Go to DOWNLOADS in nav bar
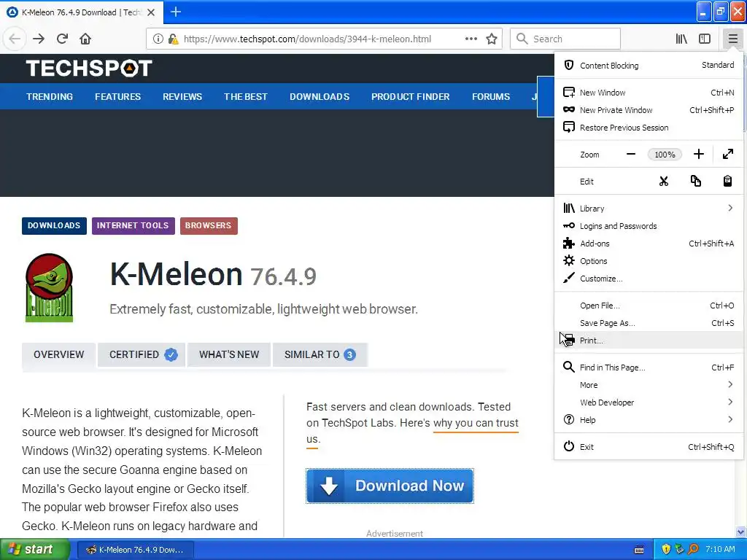The width and height of the screenshot is (747, 560). point(320,97)
